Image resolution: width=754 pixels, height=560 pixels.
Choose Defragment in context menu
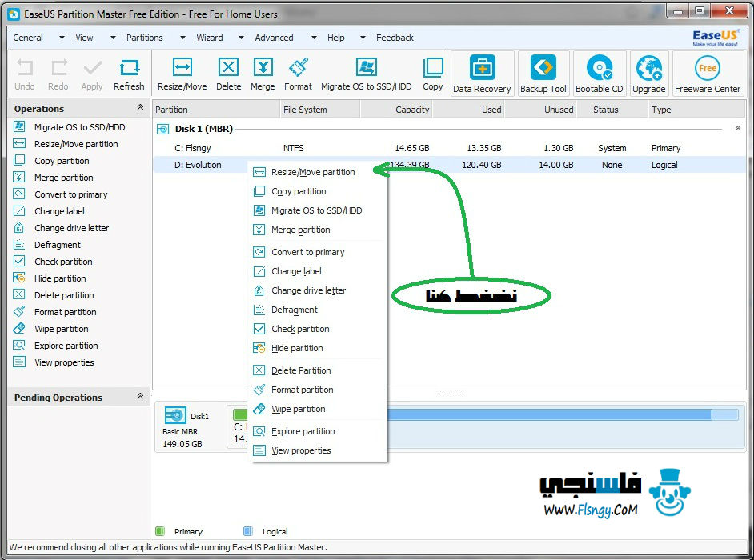(x=318, y=310)
